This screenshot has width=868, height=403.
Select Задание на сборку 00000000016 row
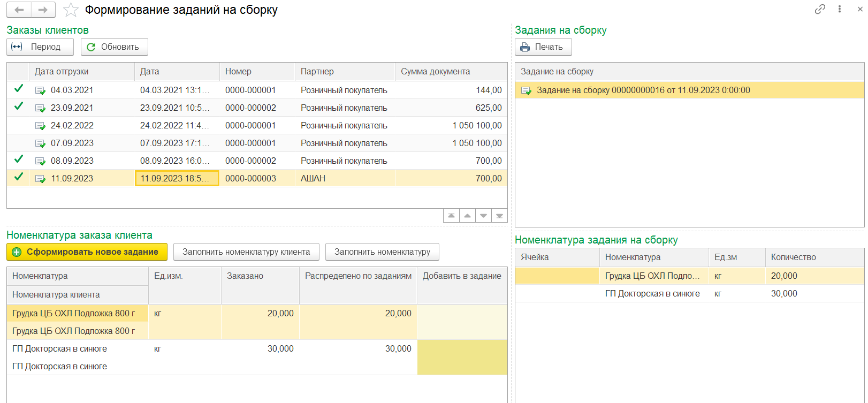click(x=689, y=90)
